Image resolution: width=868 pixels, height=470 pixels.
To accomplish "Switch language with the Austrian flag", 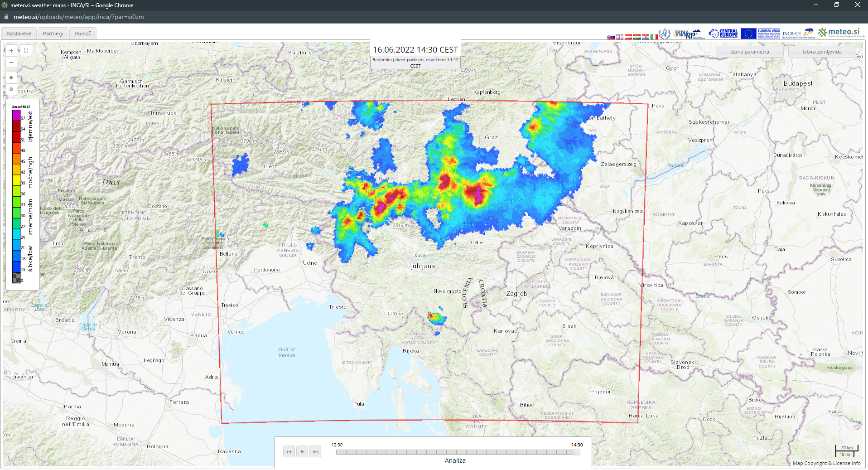I will tap(628, 37).
